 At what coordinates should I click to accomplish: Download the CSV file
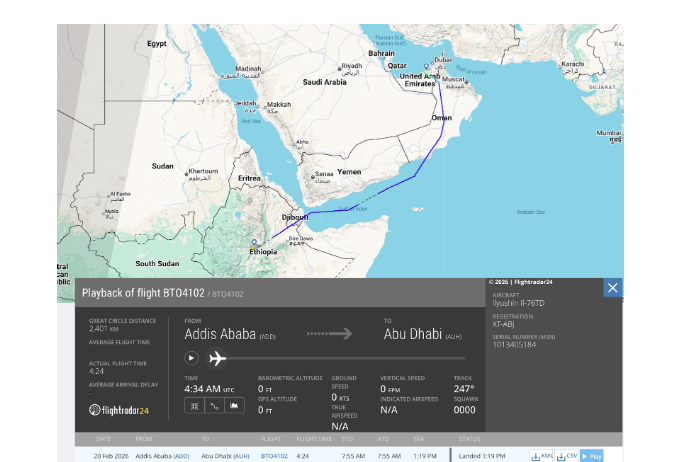(567, 456)
